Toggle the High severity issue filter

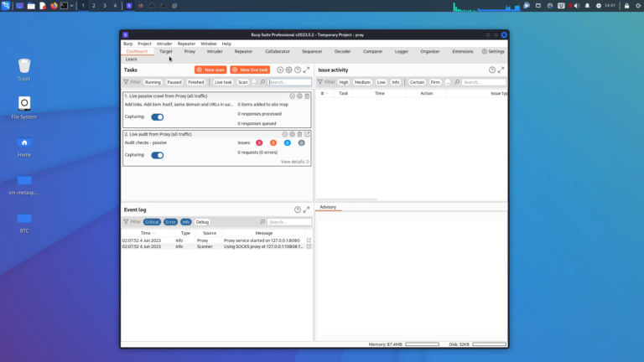click(344, 82)
